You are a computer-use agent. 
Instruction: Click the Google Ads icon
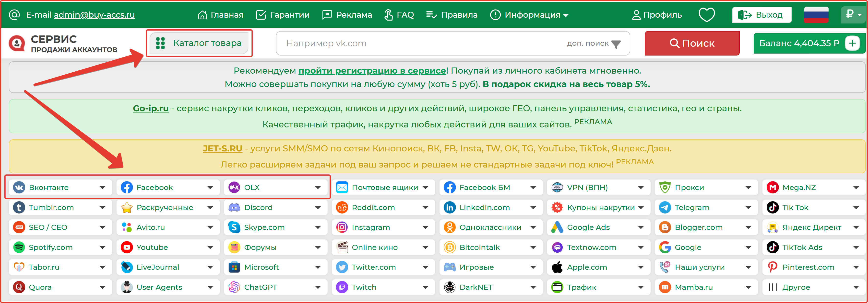pos(557,227)
